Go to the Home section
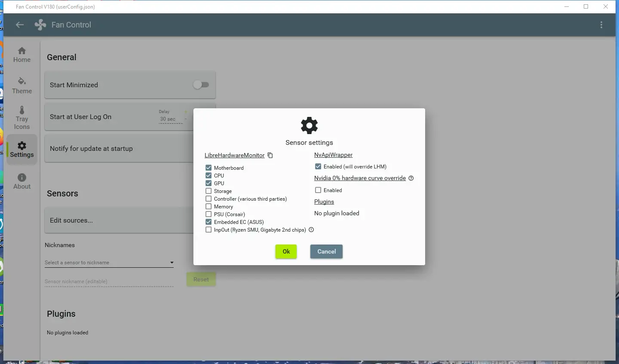The width and height of the screenshot is (619, 364). point(22,55)
